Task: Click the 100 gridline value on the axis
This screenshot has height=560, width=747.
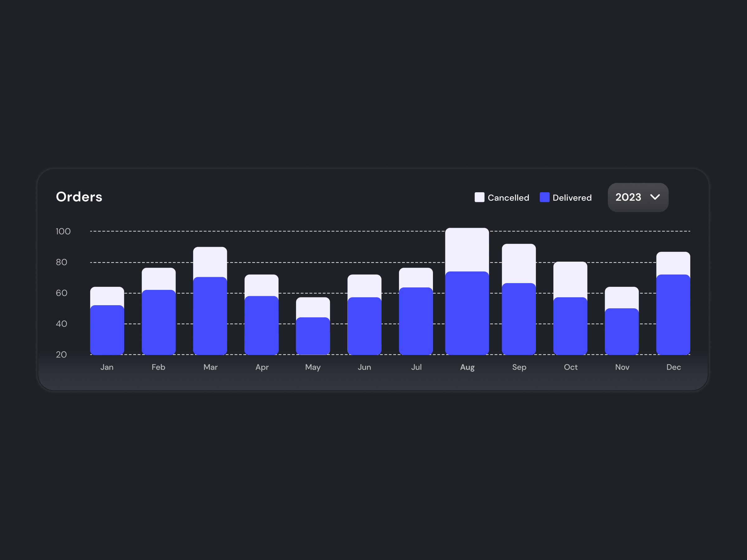Action: point(63,231)
